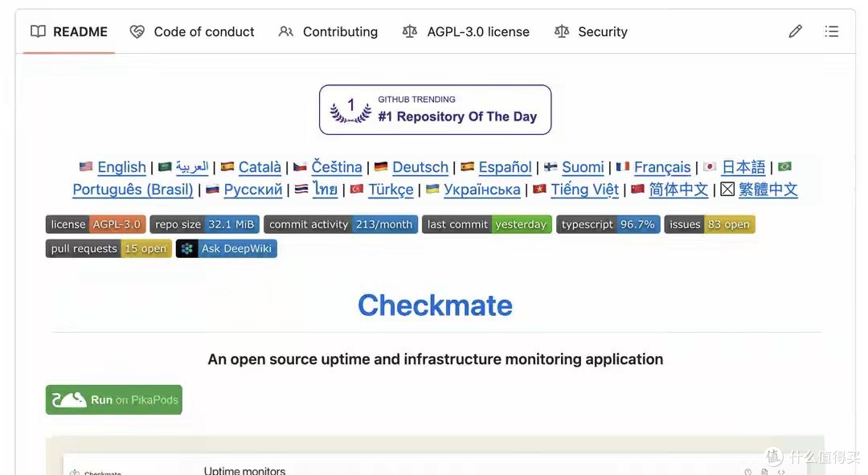Click the Russian flag beside Русский
The image size is (868, 475).
[212, 189]
